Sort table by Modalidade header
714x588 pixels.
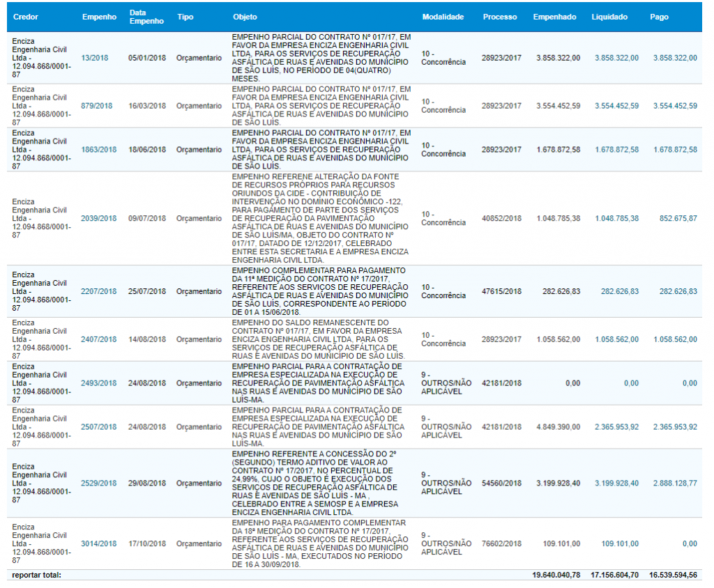(443, 17)
